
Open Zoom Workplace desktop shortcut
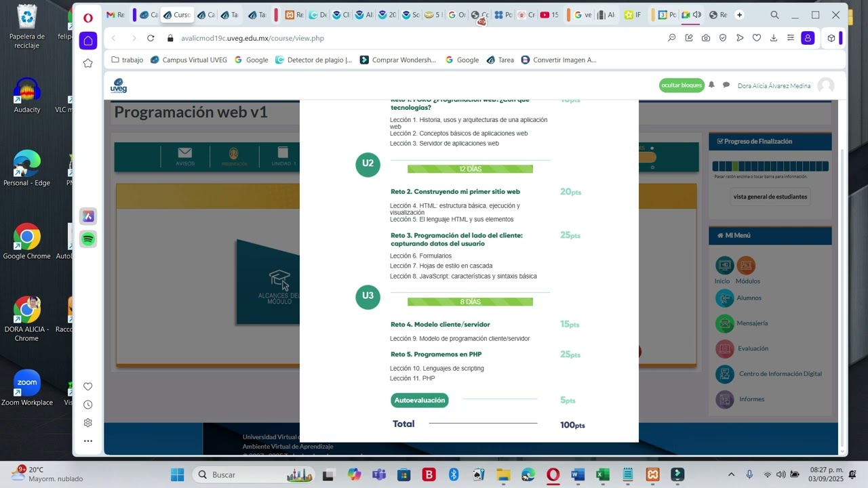click(27, 388)
